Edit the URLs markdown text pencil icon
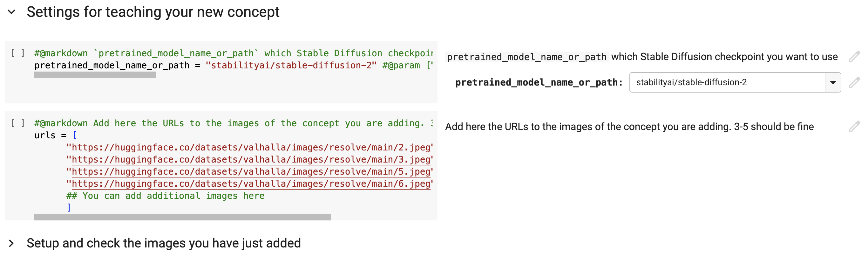Screen dimensions: 868x257 click(854, 127)
